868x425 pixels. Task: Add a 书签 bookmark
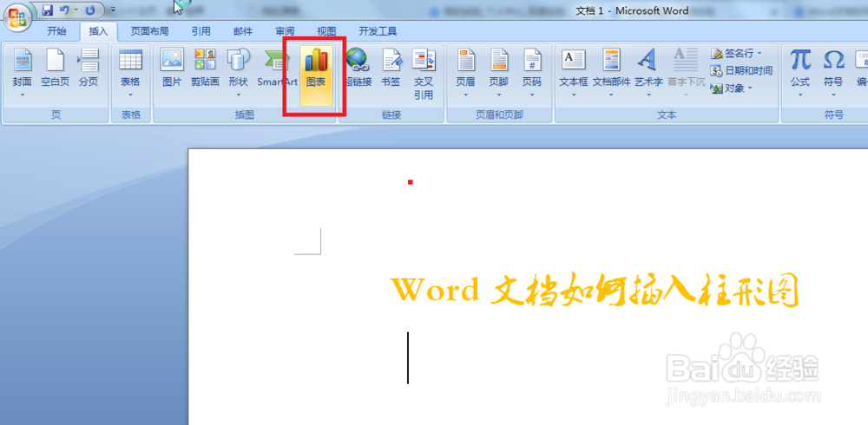[391, 68]
